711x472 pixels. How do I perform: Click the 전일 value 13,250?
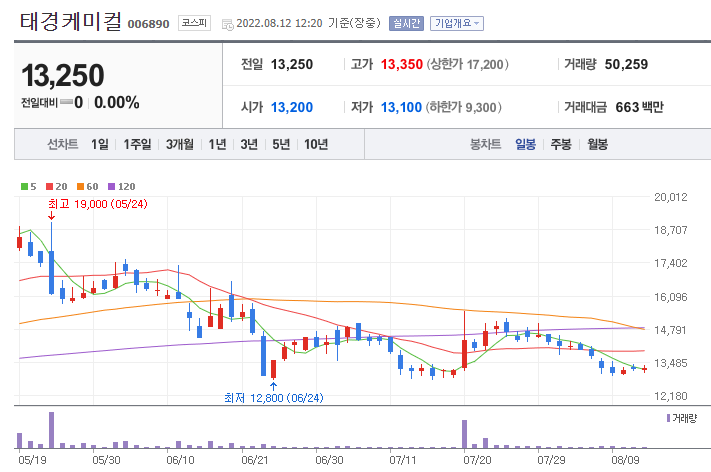point(292,64)
